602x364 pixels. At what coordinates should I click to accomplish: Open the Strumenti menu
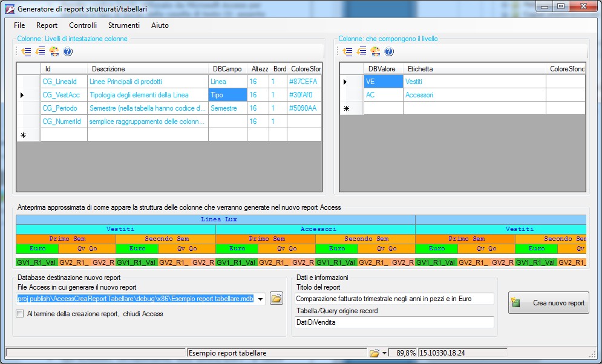(124, 25)
